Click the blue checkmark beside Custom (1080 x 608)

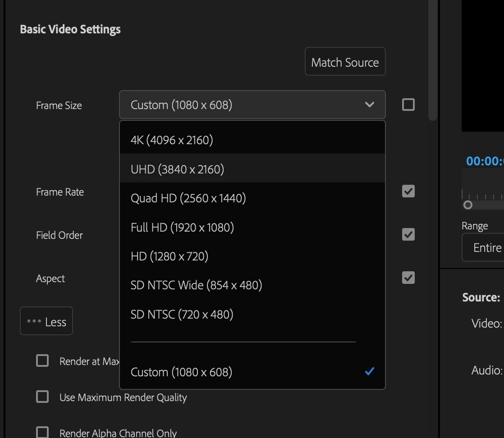370,371
